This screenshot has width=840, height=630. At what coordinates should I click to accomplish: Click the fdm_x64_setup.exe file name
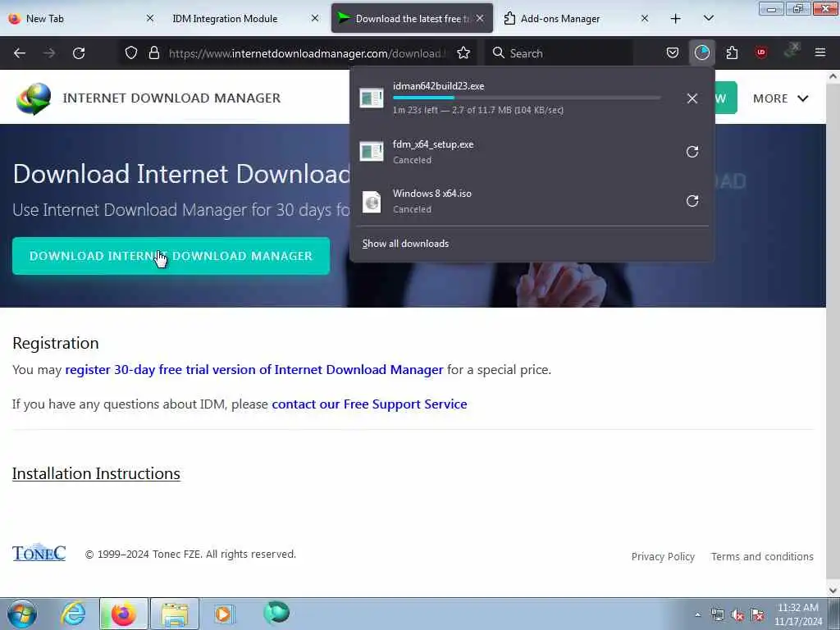[433, 144]
